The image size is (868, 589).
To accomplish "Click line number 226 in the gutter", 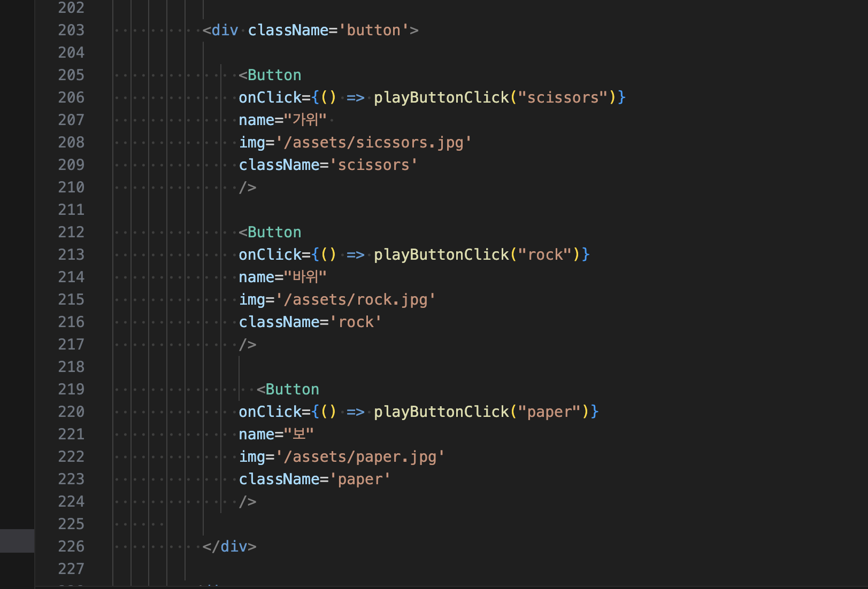I will coord(71,546).
